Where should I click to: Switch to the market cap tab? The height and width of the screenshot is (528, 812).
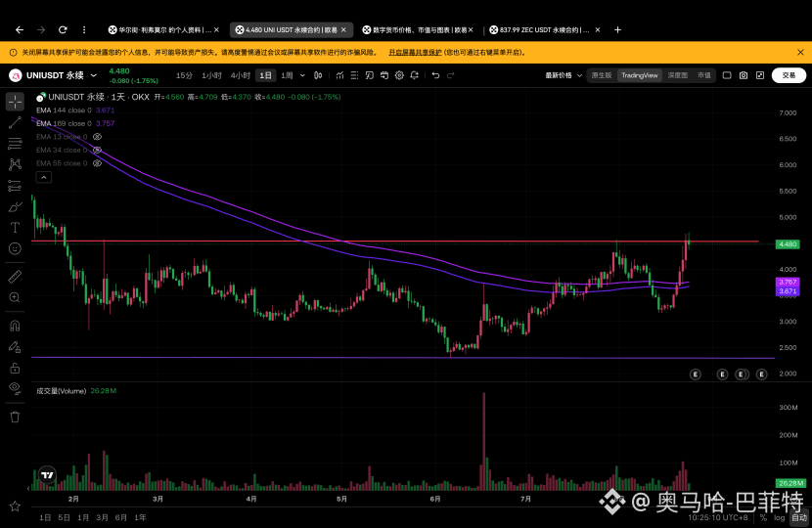click(x=703, y=75)
